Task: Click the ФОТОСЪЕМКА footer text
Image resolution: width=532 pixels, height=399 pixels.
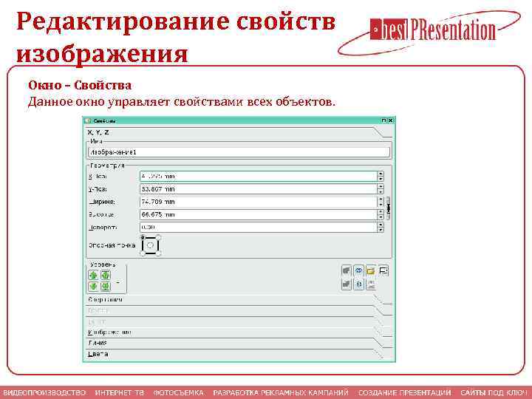Action: tap(179, 392)
